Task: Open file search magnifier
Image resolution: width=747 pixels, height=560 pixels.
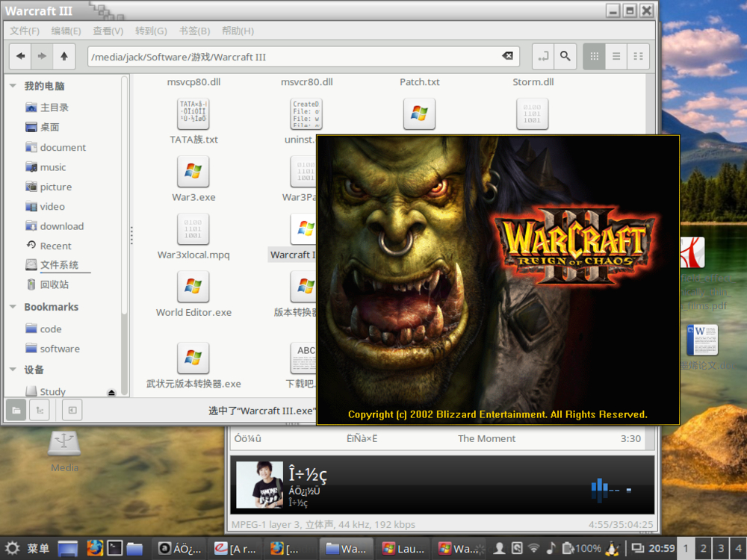Action: pyautogui.click(x=565, y=56)
